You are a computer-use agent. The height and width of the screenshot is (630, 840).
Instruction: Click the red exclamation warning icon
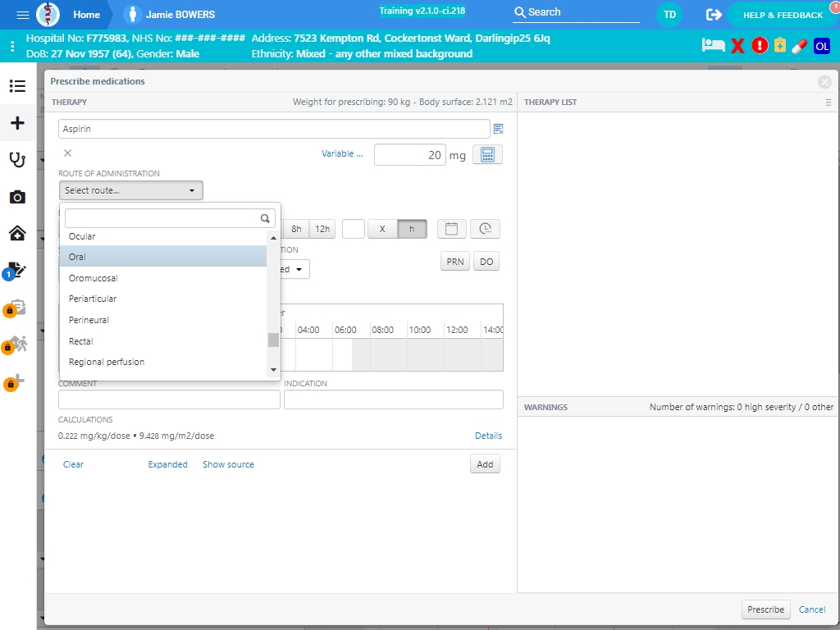(759, 46)
